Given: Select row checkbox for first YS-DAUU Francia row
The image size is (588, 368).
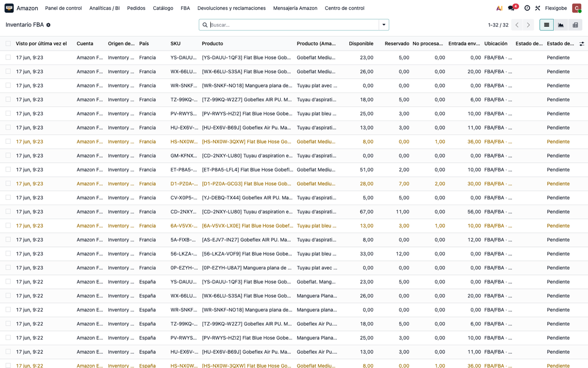Looking at the screenshot, I should [8, 57].
